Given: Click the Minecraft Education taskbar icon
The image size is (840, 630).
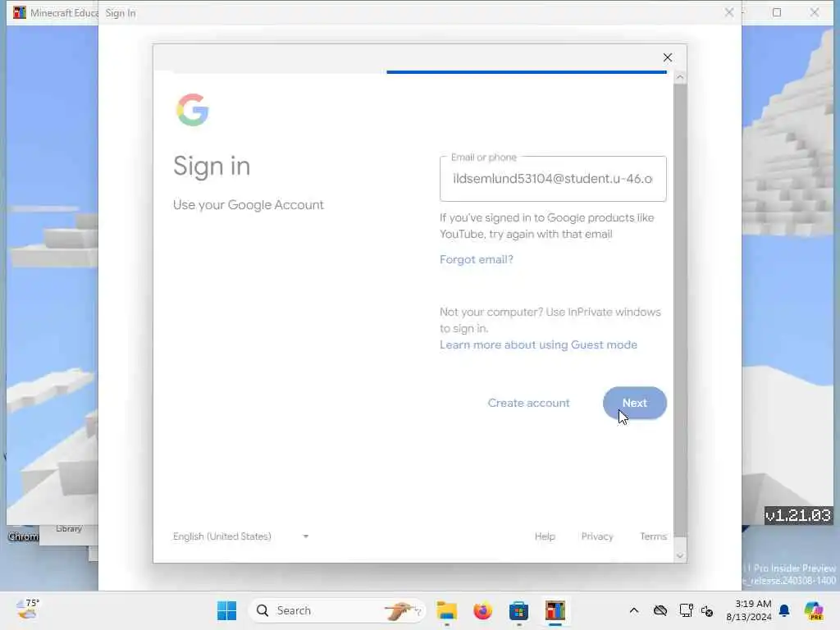Looking at the screenshot, I should point(555,610).
